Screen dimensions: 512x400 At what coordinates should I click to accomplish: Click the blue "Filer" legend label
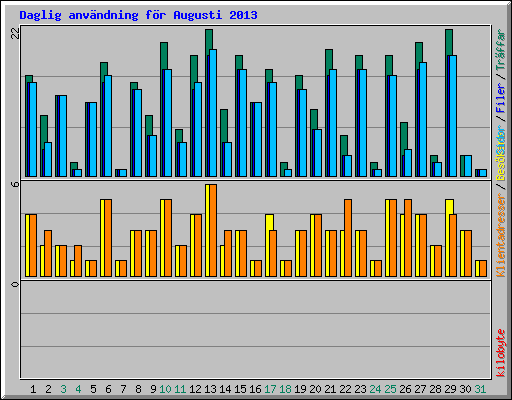pos(500,98)
